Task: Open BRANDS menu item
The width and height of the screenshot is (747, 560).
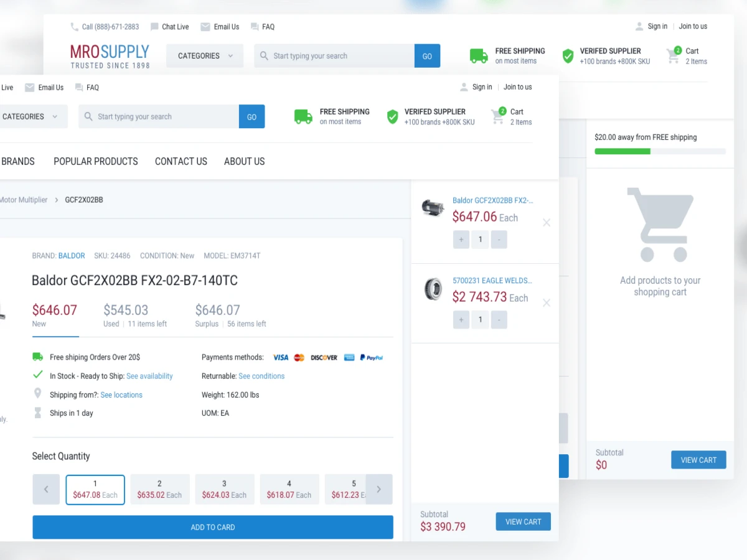Action: tap(17, 161)
